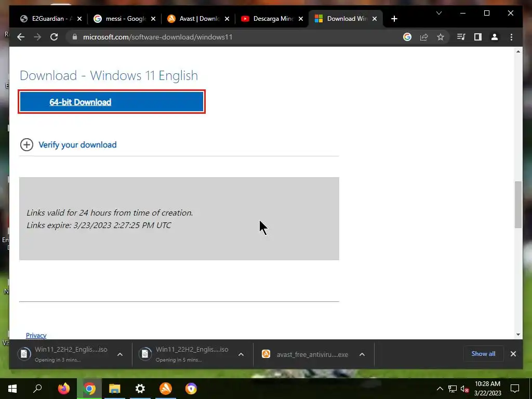Open the Privacy link
The height and width of the screenshot is (399, 532).
(x=36, y=335)
